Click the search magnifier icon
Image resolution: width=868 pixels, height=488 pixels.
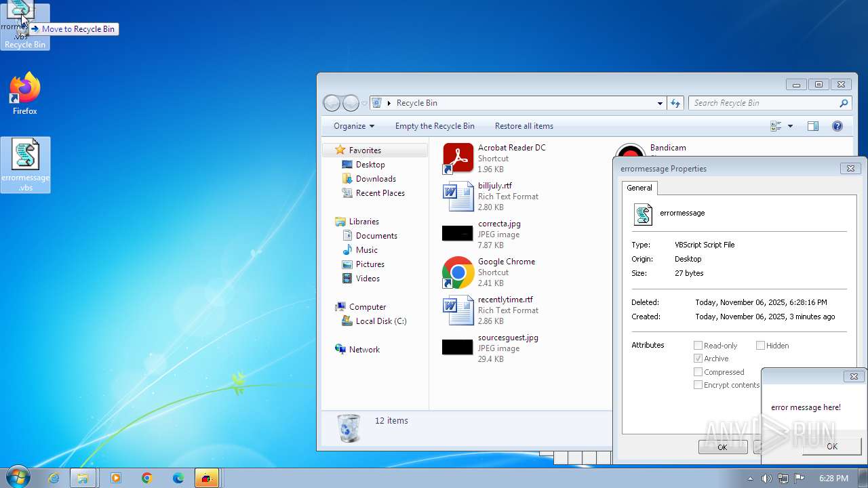point(844,103)
